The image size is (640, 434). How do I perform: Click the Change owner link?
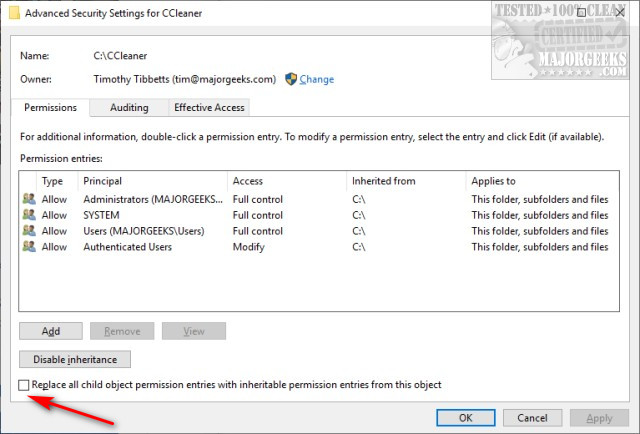[316, 80]
